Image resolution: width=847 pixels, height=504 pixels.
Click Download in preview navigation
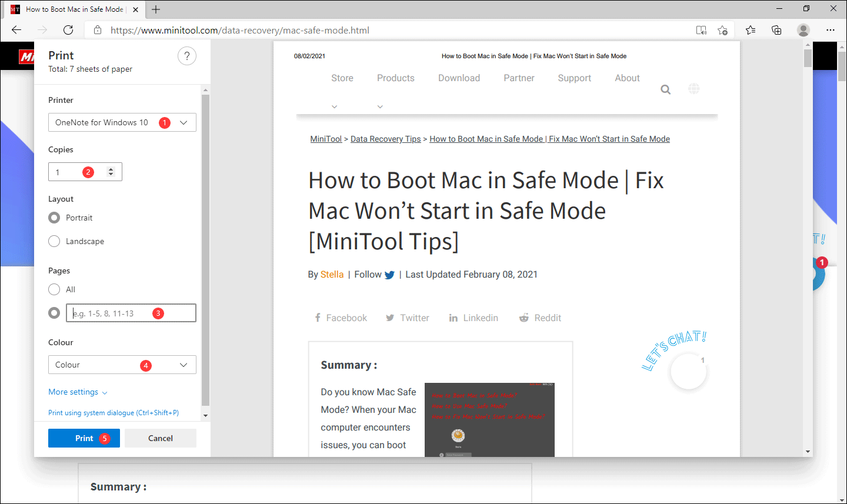(459, 78)
